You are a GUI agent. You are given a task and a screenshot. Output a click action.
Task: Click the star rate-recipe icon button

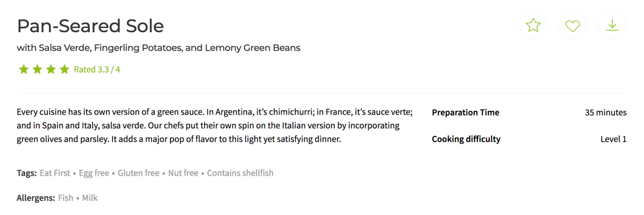coord(533,25)
